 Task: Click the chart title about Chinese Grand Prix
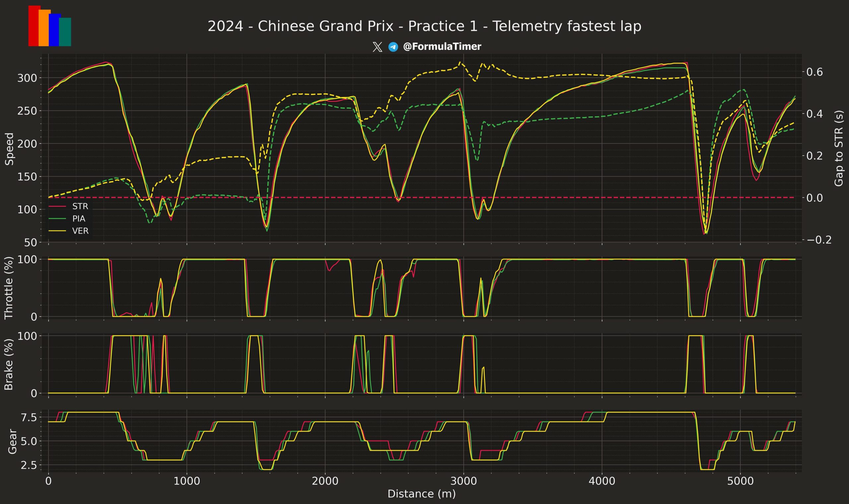[x=424, y=26]
